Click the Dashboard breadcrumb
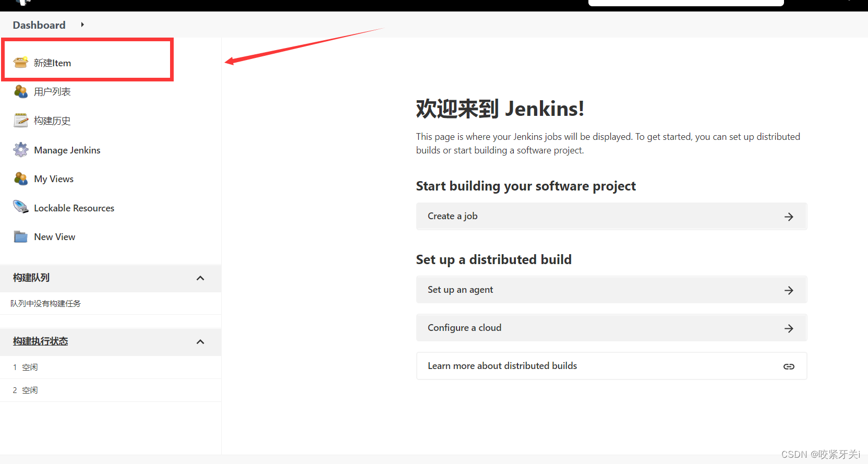The image size is (868, 464). coord(39,25)
